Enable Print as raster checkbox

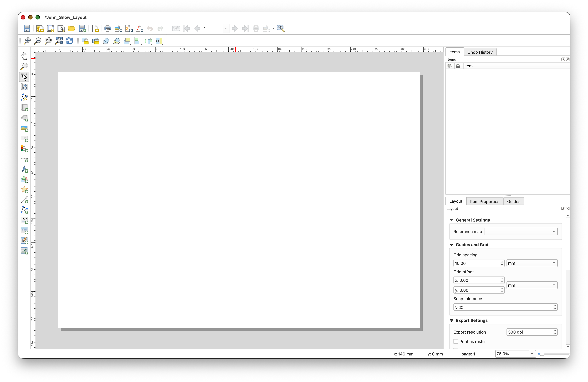pos(456,341)
